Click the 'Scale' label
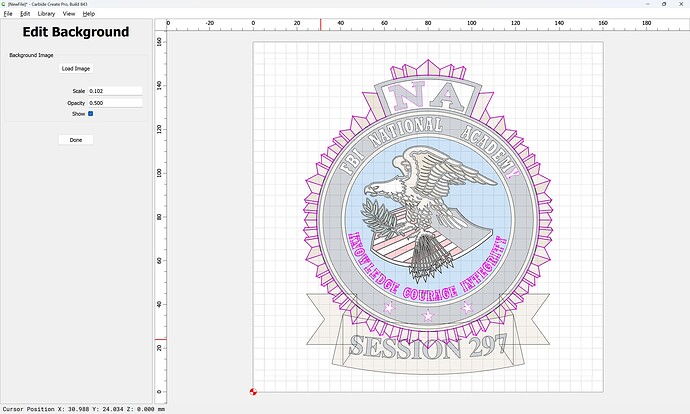 pyautogui.click(x=79, y=91)
